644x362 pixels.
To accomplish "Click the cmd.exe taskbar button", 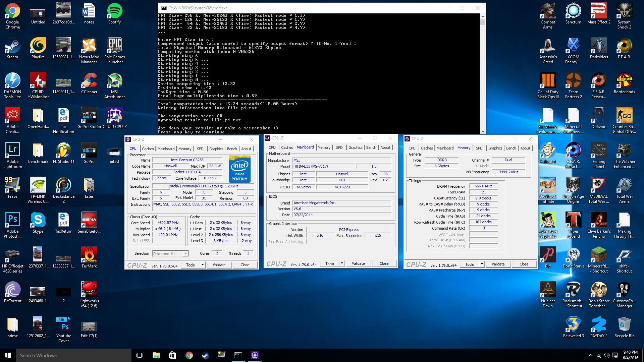I will (x=238, y=355).
